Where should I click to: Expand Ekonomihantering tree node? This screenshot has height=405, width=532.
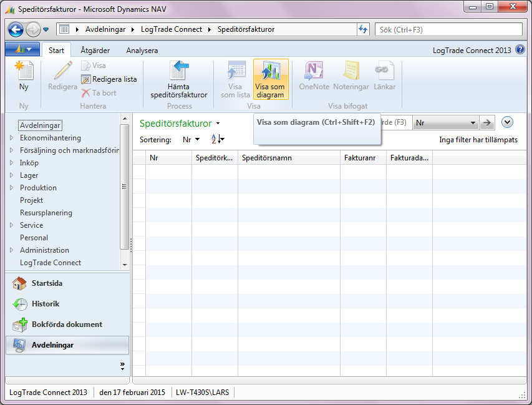pos(11,138)
